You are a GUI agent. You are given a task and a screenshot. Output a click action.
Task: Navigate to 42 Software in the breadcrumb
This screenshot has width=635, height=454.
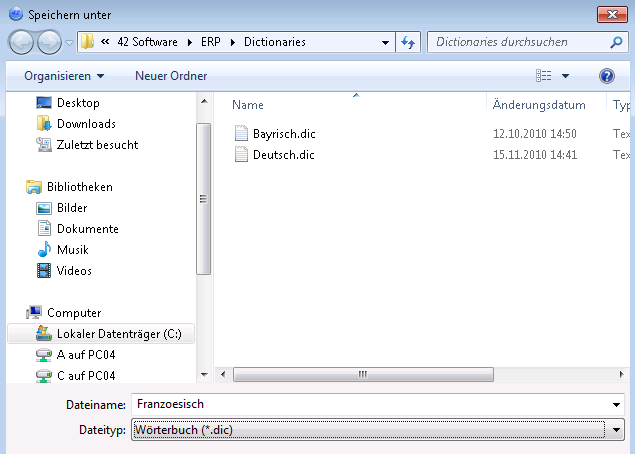tap(147, 42)
